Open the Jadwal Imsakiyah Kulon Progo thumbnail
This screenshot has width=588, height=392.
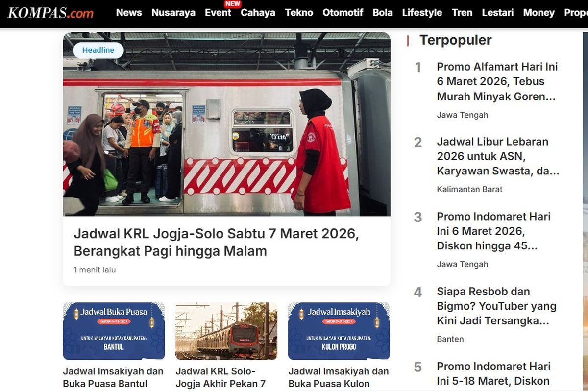tap(339, 331)
